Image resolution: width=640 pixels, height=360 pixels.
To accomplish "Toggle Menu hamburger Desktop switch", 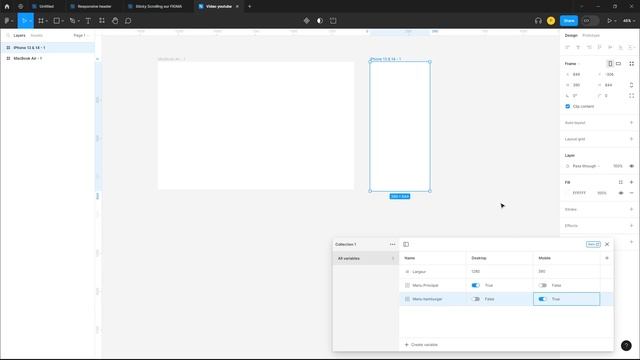I will (476, 299).
